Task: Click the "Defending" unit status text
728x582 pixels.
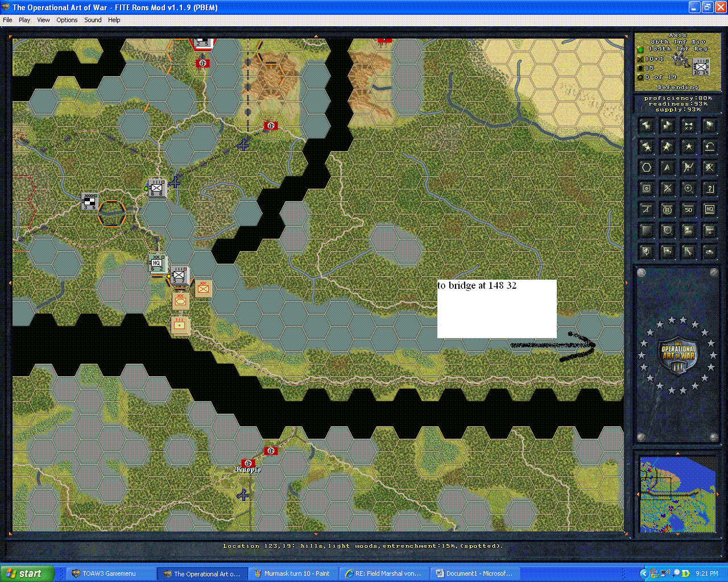Action: (x=678, y=88)
